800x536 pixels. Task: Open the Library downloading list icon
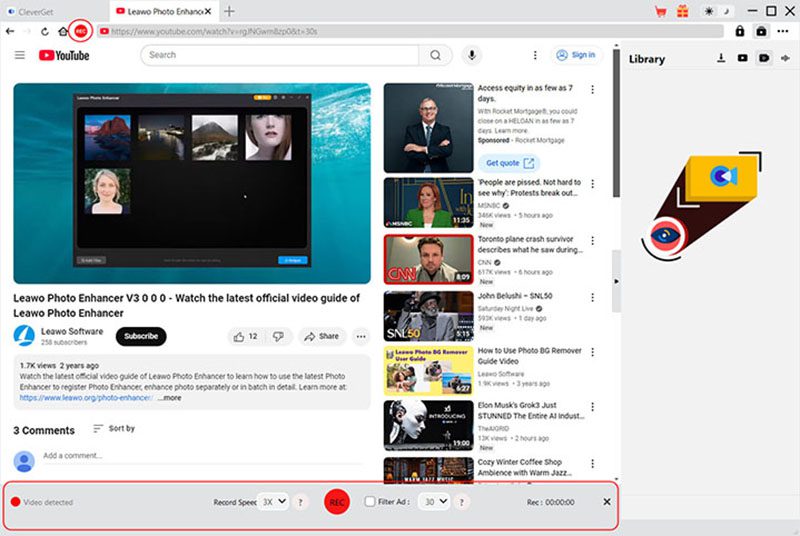pyautogui.click(x=721, y=59)
